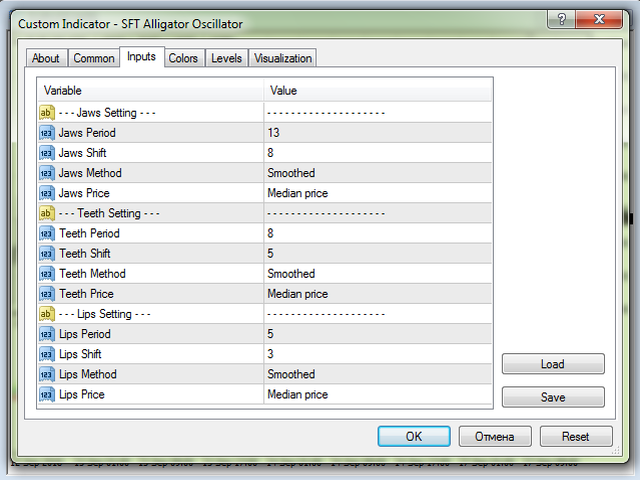Edit the Lips Shift value 3
Viewport: 640px width, 480px height.
378,354
